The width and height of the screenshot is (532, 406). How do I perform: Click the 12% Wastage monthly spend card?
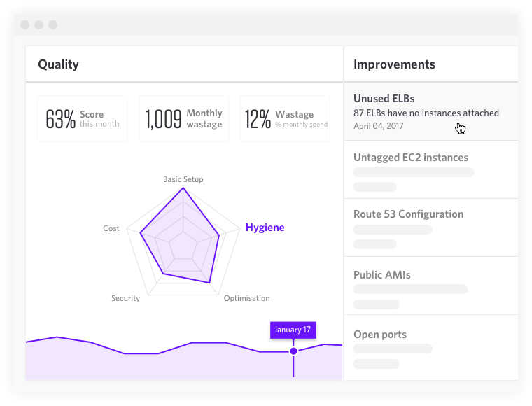click(286, 118)
